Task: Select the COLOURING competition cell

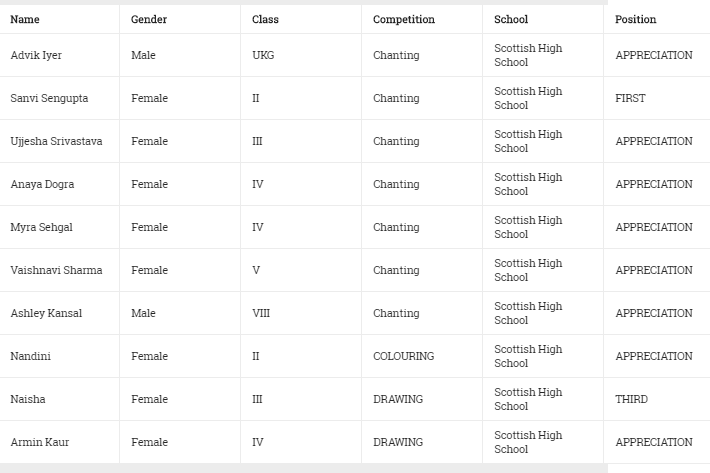Action: pos(404,357)
